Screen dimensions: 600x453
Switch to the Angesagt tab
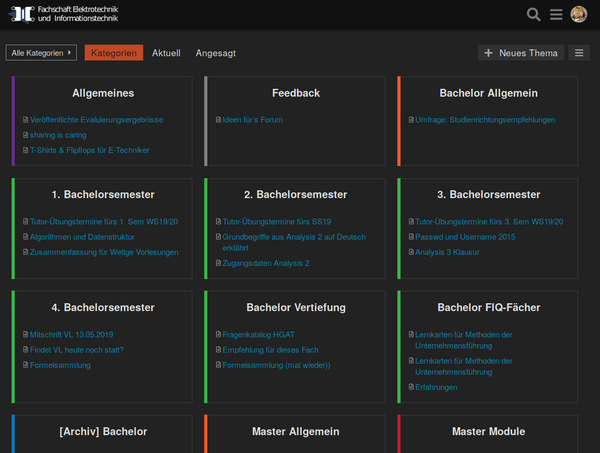click(215, 53)
